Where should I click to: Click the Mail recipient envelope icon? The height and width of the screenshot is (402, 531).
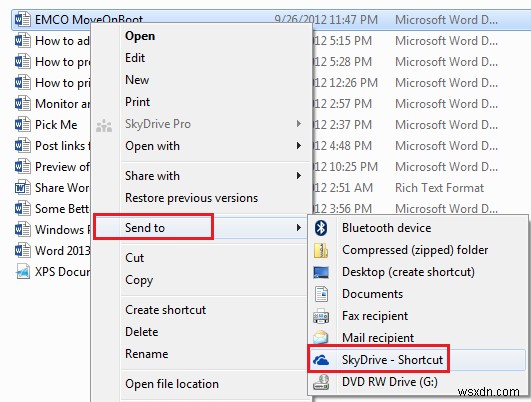coord(321,337)
